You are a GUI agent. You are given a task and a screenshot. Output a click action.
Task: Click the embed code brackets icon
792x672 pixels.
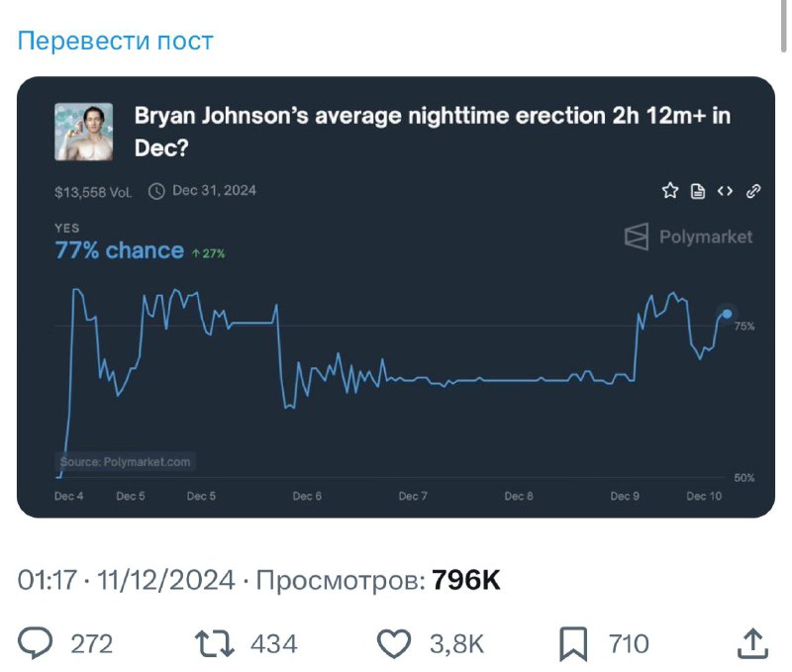pos(725,191)
